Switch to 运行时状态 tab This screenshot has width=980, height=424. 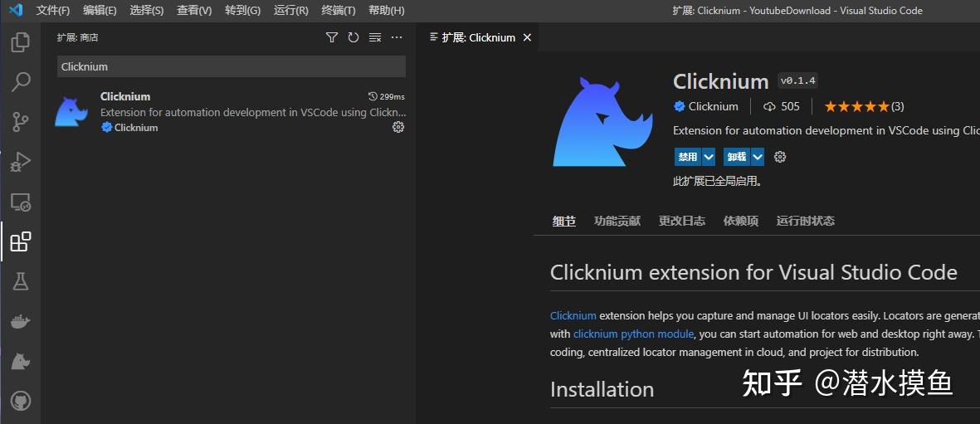pyautogui.click(x=805, y=221)
